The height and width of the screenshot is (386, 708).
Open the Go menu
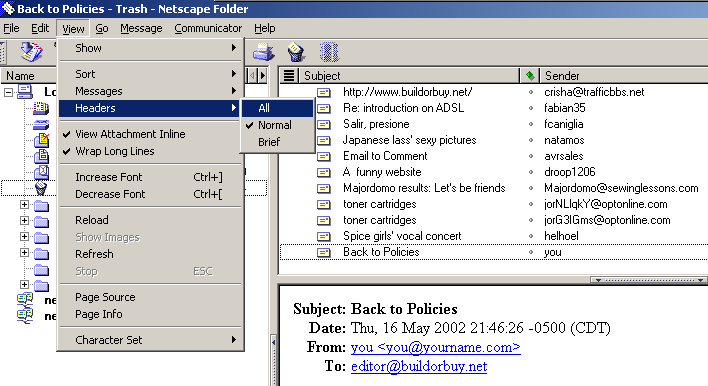tap(102, 28)
